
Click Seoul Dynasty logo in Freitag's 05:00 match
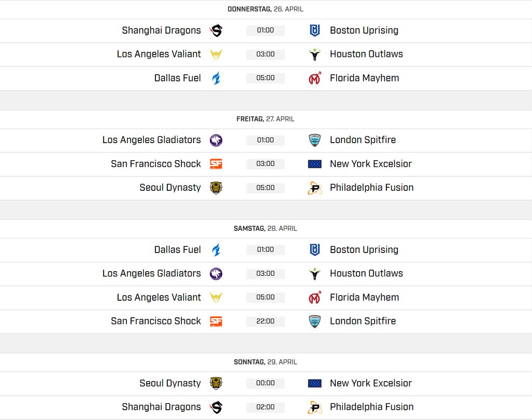point(216,188)
